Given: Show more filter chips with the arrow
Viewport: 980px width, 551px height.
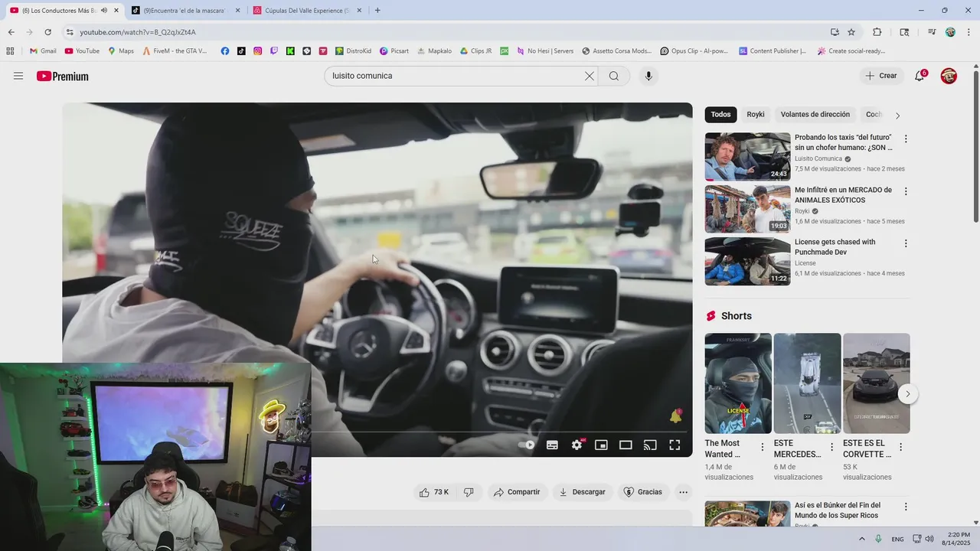Looking at the screenshot, I should tap(897, 116).
